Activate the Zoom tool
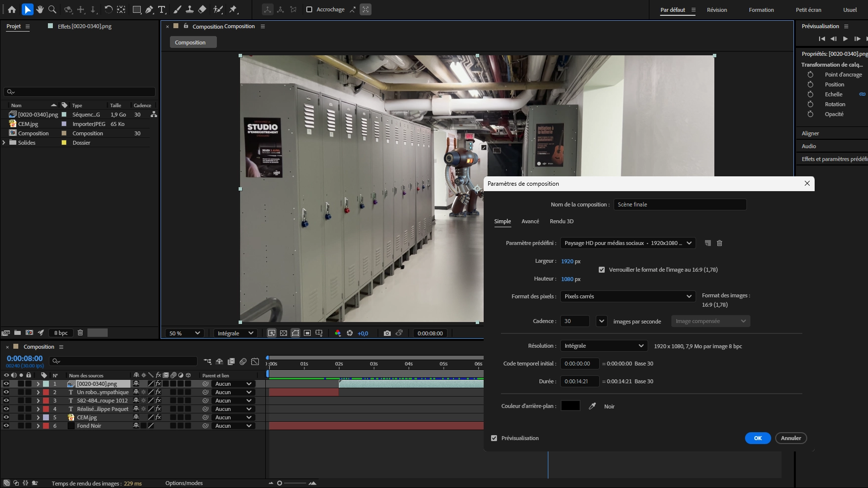 click(x=52, y=9)
